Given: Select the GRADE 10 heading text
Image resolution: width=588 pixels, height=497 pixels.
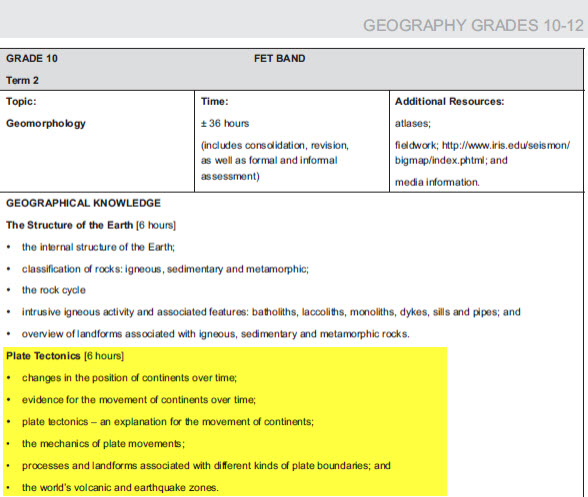Looking at the screenshot, I should pyautogui.click(x=32, y=59).
